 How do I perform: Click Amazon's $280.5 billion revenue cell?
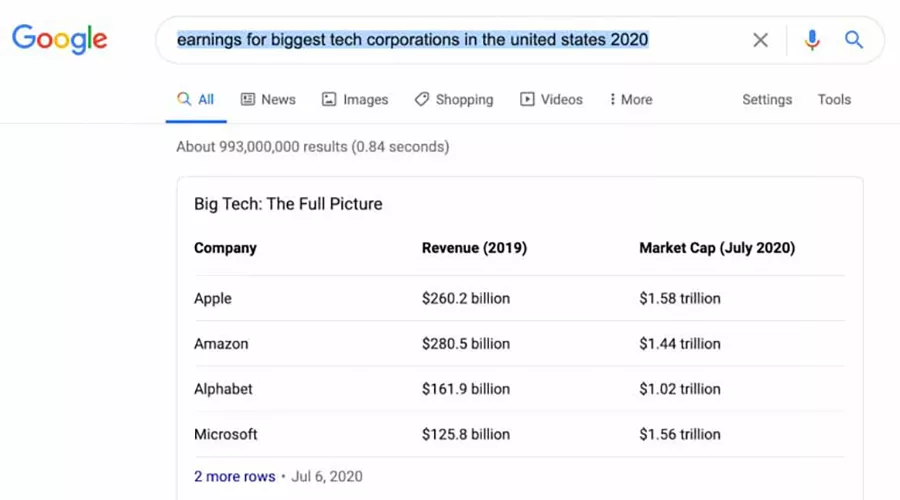pos(465,343)
